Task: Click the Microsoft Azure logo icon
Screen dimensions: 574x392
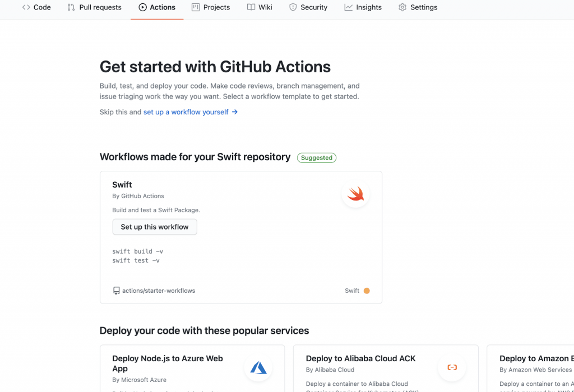Action: pyautogui.click(x=258, y=367)
